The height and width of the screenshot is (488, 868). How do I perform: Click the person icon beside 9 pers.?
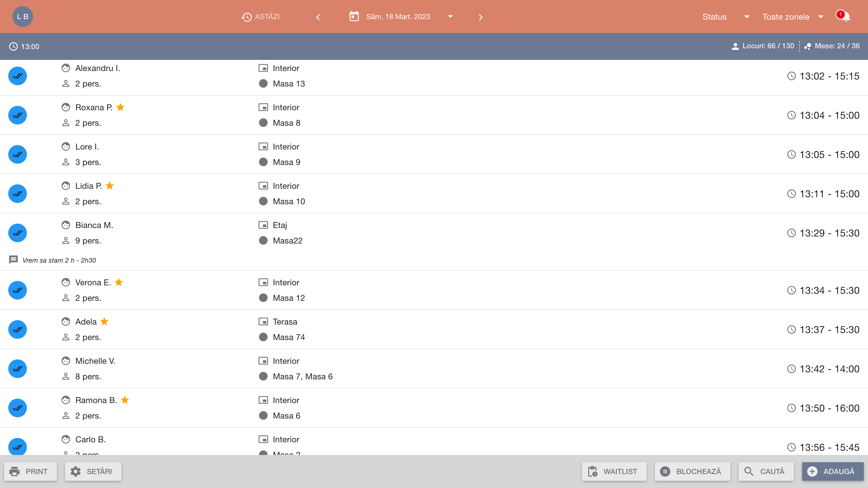coord(66,240)
